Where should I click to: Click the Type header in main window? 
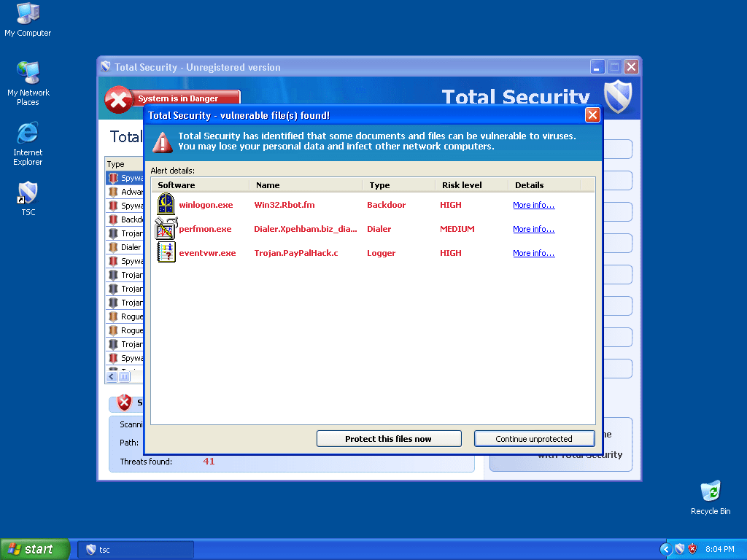124,164
